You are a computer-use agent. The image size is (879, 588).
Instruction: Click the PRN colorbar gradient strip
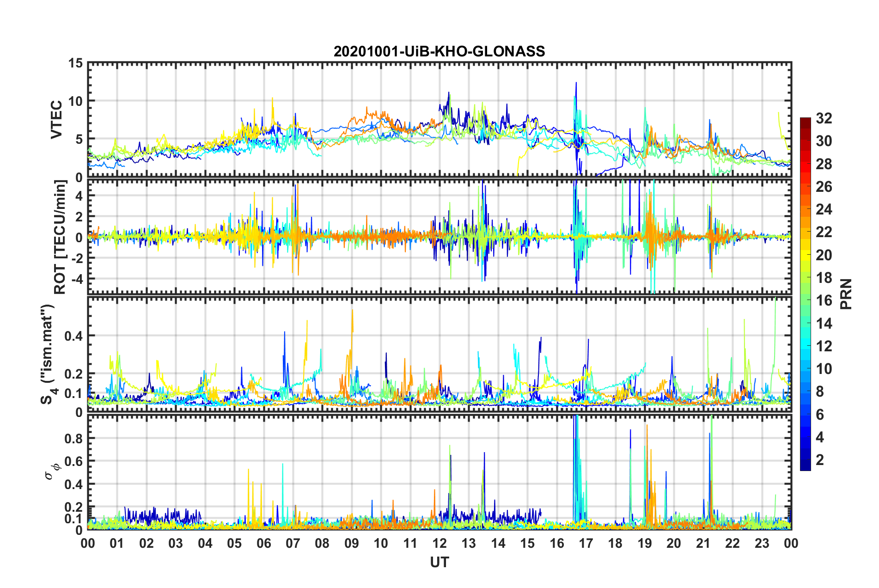806,294
